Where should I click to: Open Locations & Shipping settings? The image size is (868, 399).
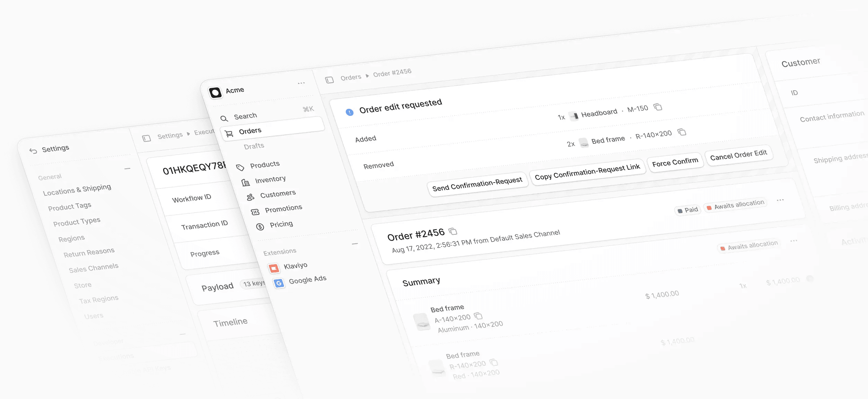coord(77,189)
